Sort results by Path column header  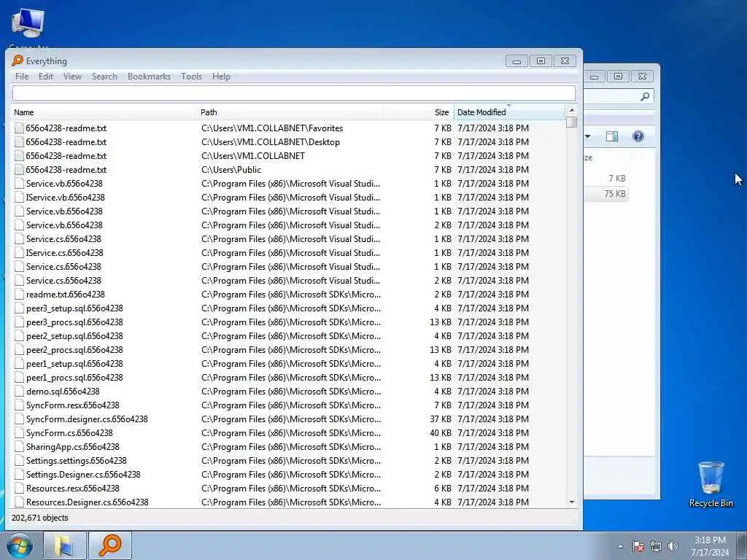point(290,112)
